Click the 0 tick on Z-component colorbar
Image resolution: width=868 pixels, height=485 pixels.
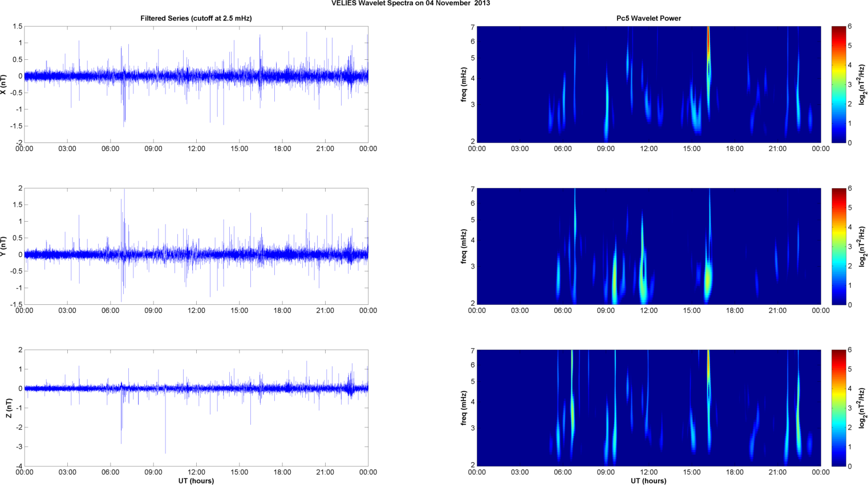(x=850, y=466)
